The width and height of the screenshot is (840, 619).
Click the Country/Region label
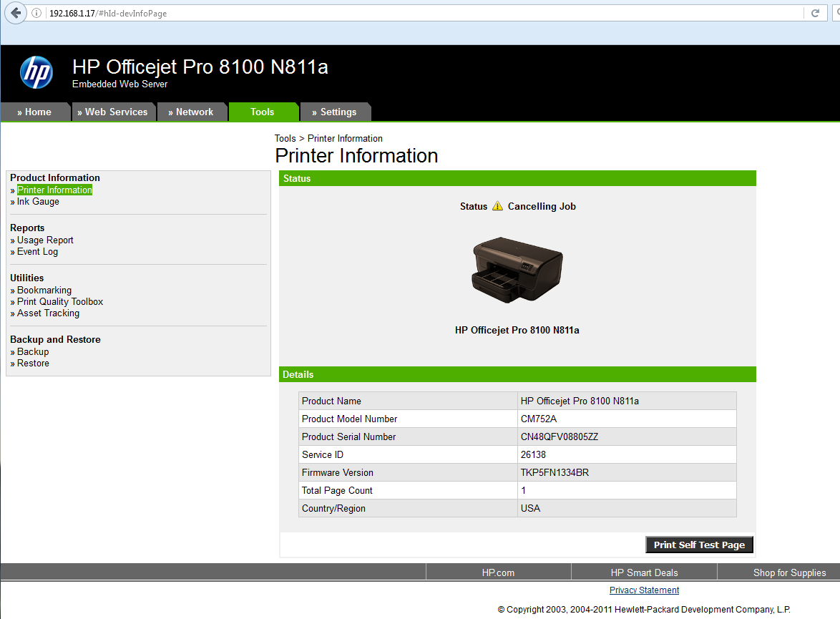(x=333, y=508)
